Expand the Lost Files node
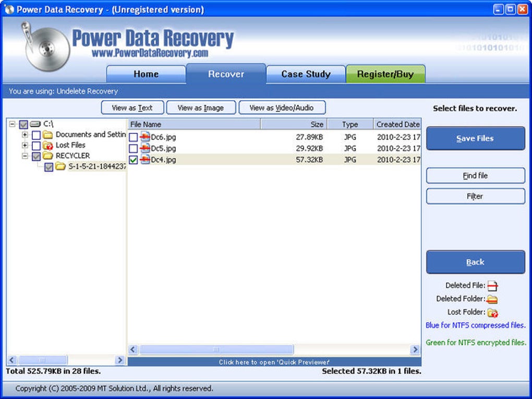 pos(25,145)
